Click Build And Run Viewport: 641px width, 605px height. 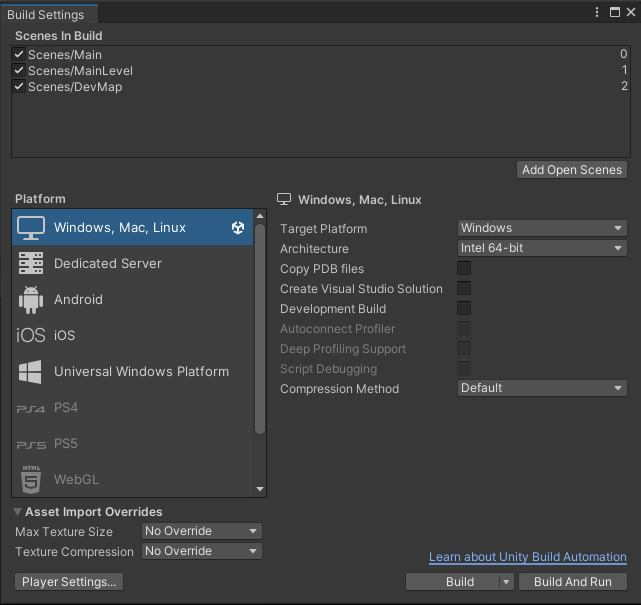coord(573,582)
